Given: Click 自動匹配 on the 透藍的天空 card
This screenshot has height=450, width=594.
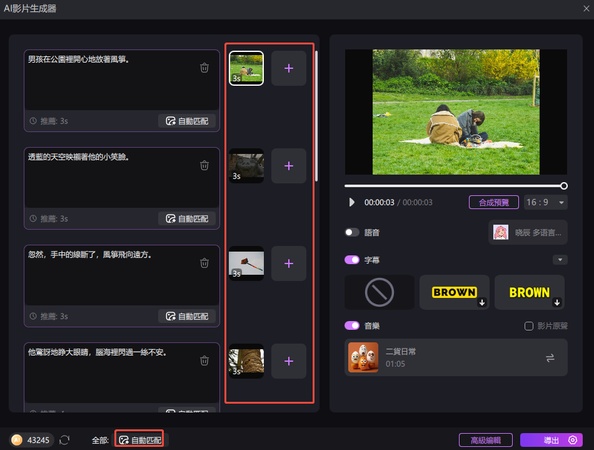Looking at the screenshot, I should coord(187,219).
